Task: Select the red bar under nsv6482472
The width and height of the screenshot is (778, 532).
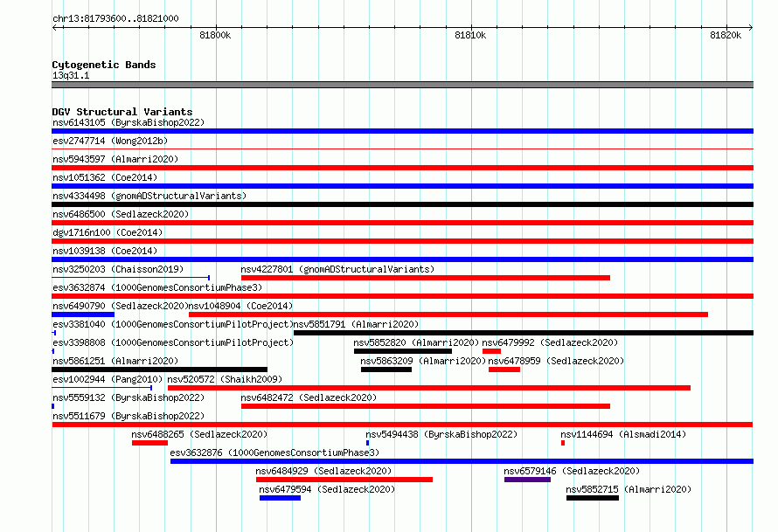Action: (x=426, y=406)
